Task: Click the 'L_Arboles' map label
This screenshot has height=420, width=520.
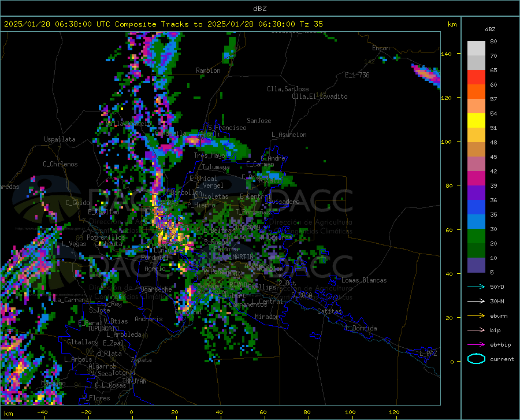Action: (x=78, y=359)
